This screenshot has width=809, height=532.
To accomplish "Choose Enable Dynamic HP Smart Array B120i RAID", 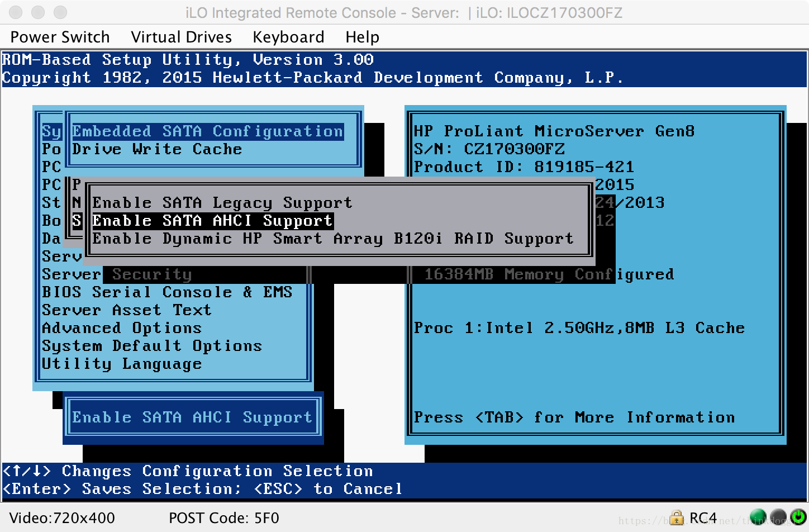I will pos(333,239).
